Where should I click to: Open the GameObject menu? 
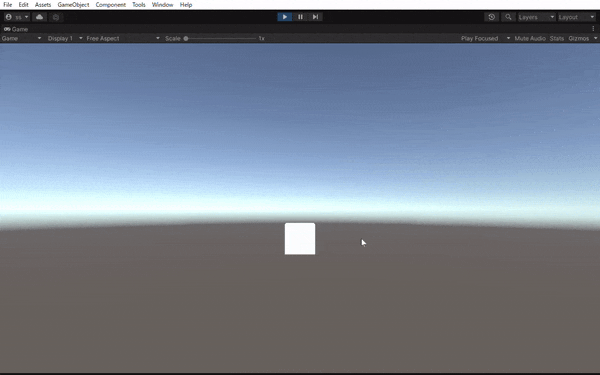[73, 5]
